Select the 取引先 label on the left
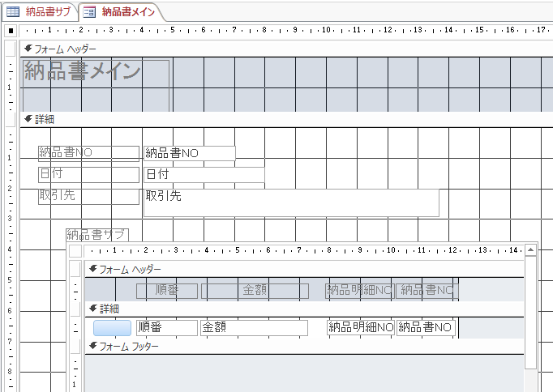The image size is (553, 392). click(88, 196)
